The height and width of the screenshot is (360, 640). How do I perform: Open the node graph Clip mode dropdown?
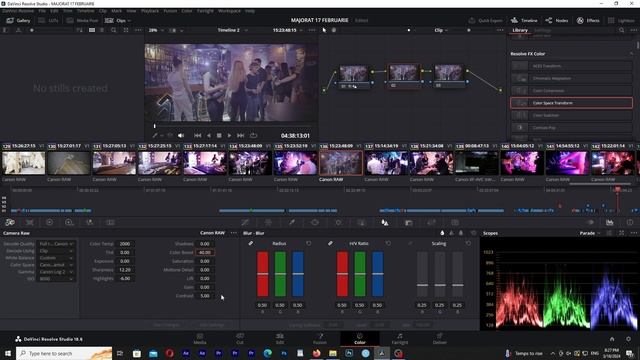tap(441, 30)
